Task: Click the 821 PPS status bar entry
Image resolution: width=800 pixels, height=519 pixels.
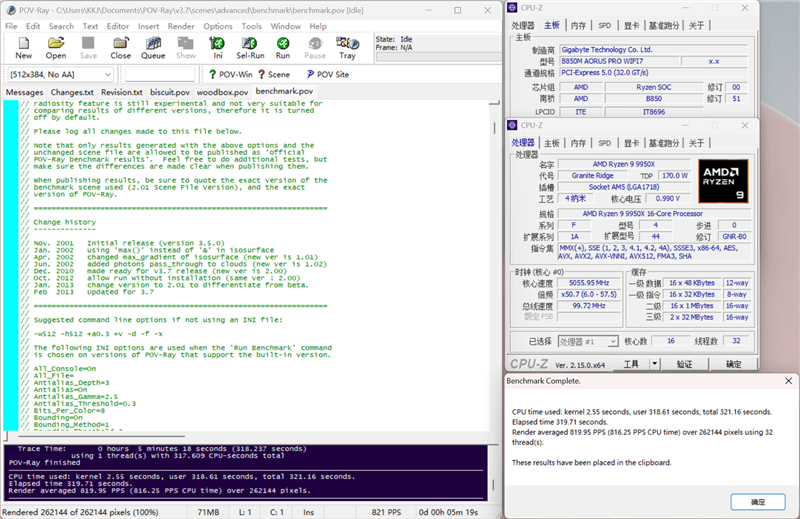Action: click(x=386, y=512)
